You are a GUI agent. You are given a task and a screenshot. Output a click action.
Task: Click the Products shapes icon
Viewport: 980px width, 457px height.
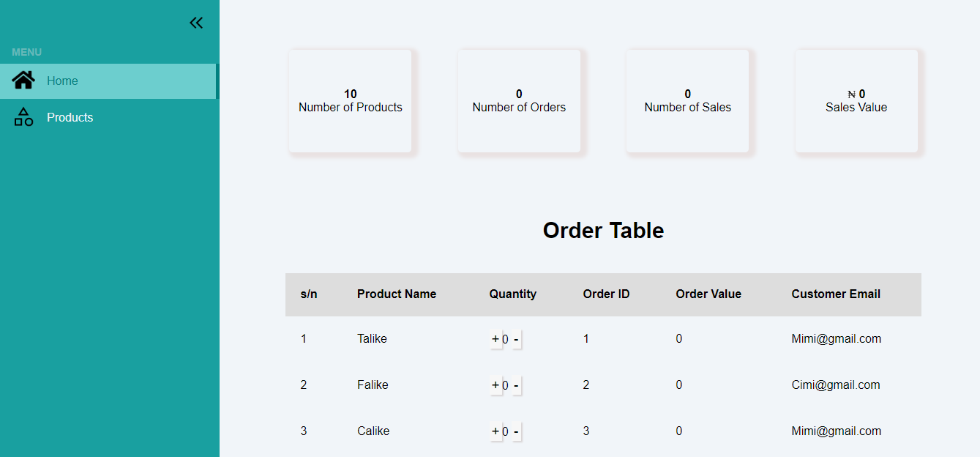[23, 117]
